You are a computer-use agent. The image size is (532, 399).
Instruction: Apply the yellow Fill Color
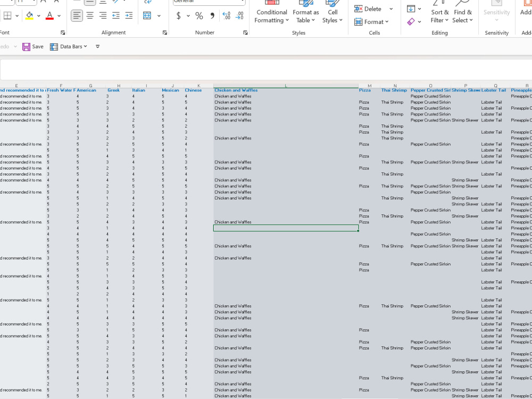pos(29,15)
